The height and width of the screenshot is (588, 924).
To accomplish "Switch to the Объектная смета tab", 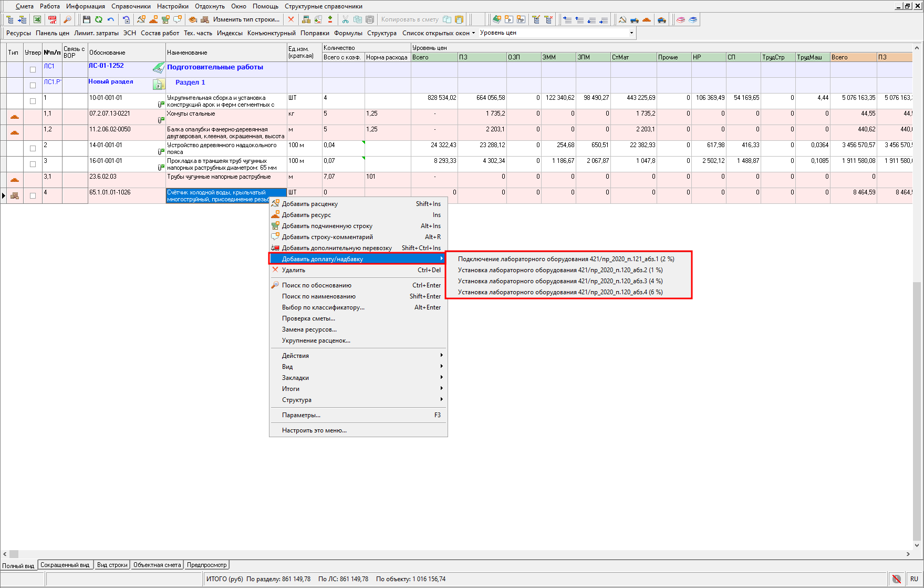I will 157,565.
